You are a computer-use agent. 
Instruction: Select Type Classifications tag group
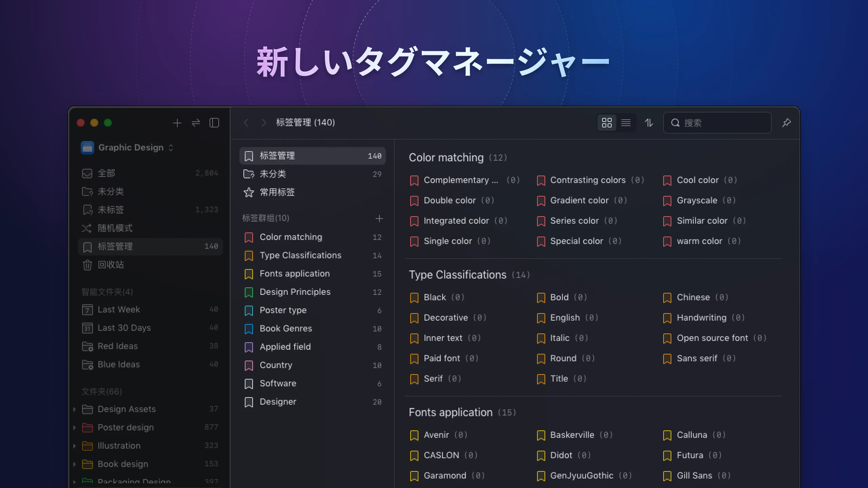click(x=313, y=256)
